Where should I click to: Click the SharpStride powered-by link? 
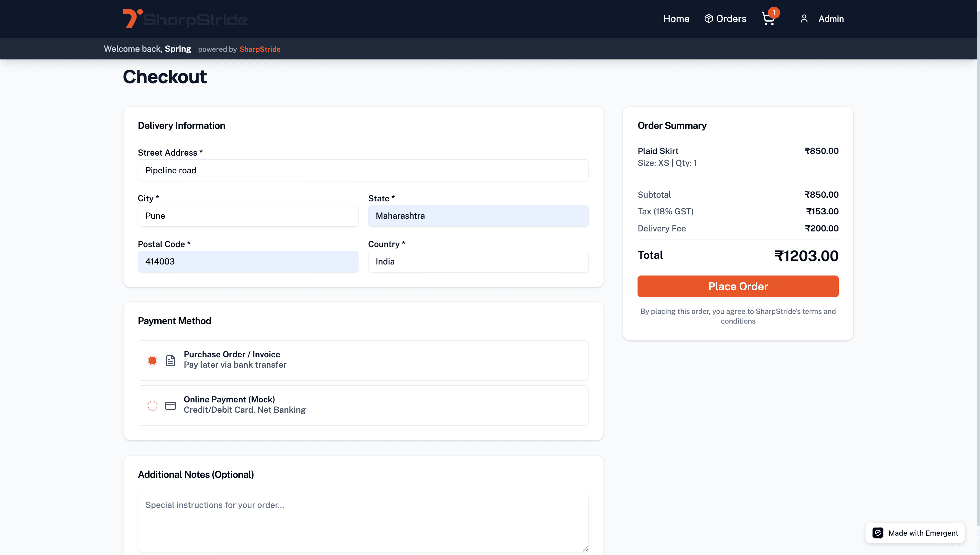(260, 49)
